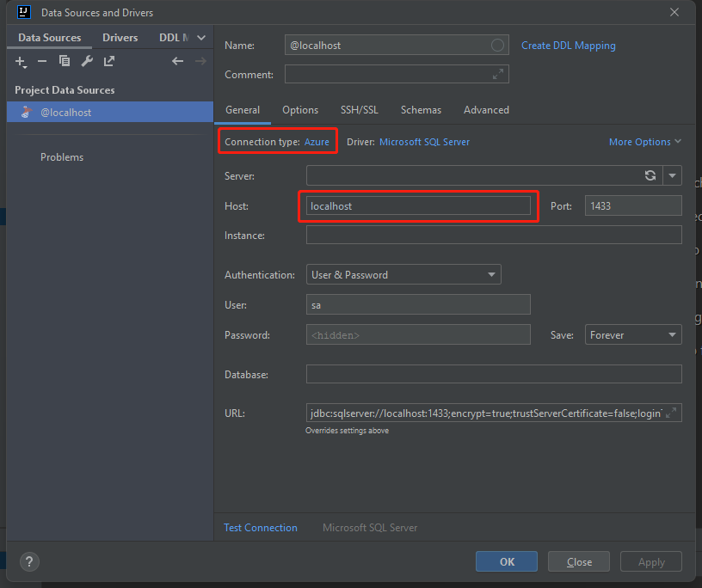Remove the selected data source
Screen dimensions: 702x588
click(x=41, y=61)
